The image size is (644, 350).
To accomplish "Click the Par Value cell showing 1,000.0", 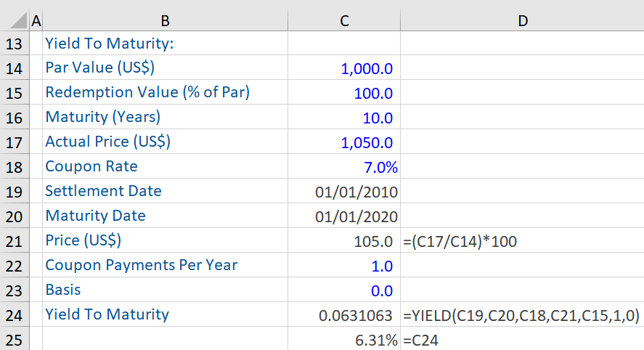I will coord(344,69).
